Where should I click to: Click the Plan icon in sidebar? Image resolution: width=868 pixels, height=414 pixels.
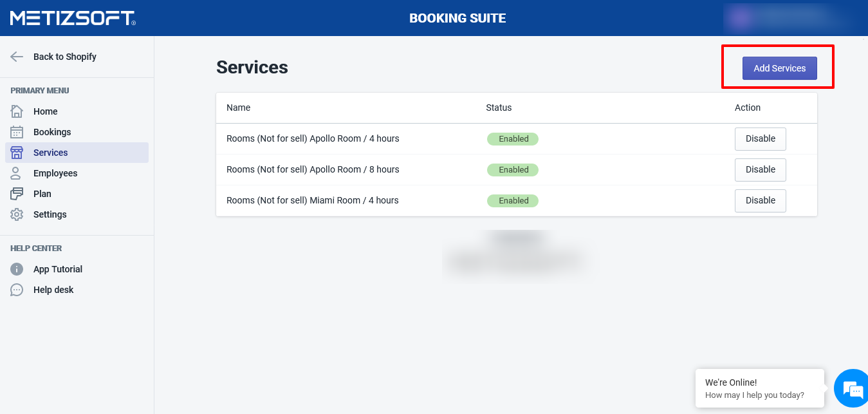tap(17, 194)
